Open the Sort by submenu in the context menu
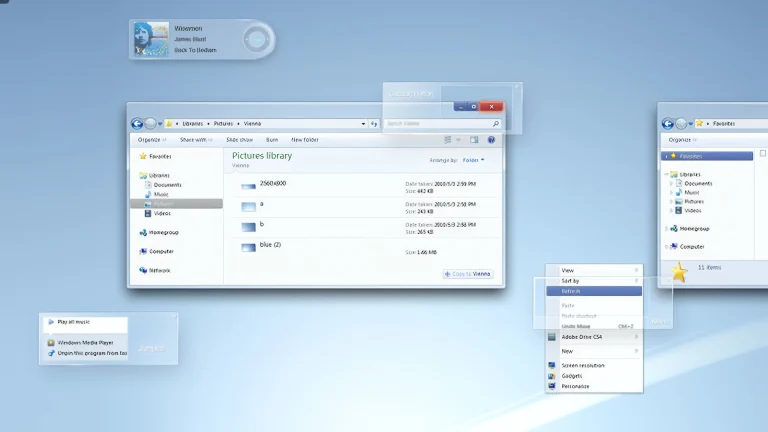 (594, 281)
